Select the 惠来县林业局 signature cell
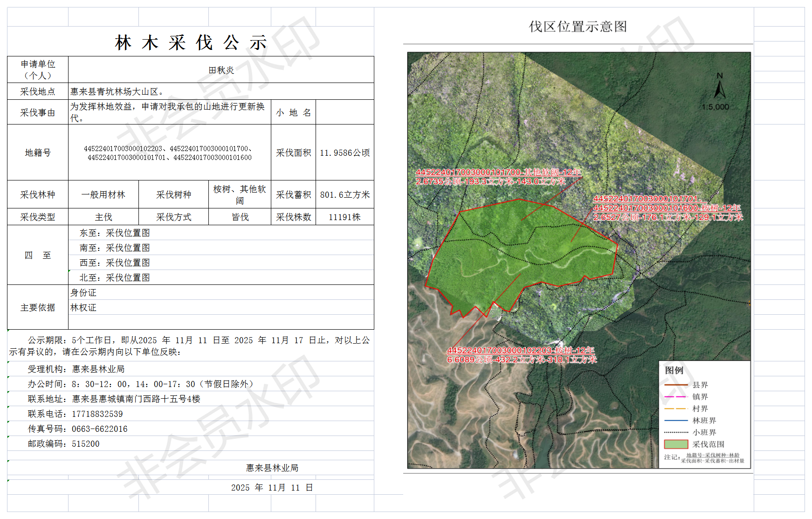Image resolution: width=812 pixels, height=519 pixels. tap(272, 468)
